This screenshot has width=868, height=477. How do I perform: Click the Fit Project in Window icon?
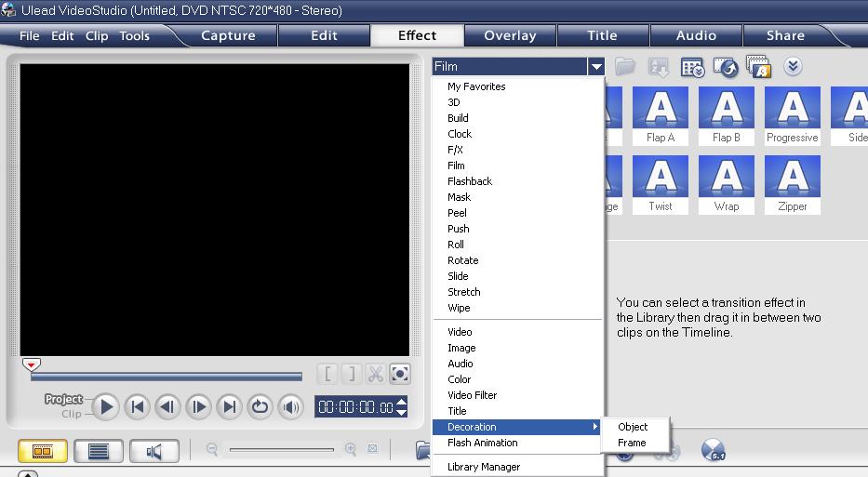click(x=372, y=449)
